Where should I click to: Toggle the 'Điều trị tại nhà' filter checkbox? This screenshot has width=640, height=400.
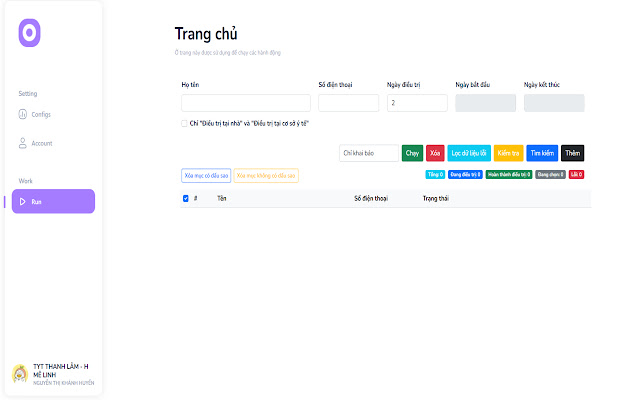coord(184,123)
